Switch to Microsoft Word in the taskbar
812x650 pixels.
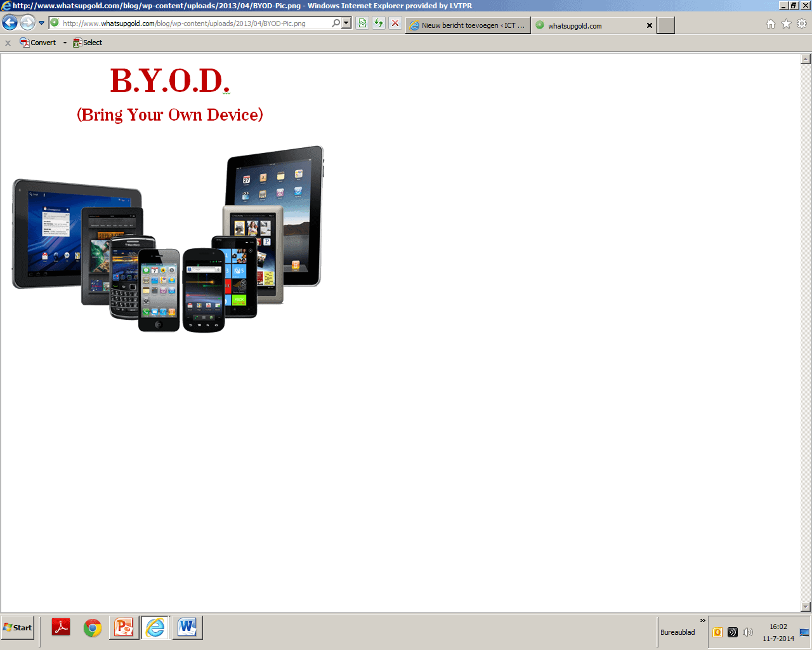tap(187, 628)
